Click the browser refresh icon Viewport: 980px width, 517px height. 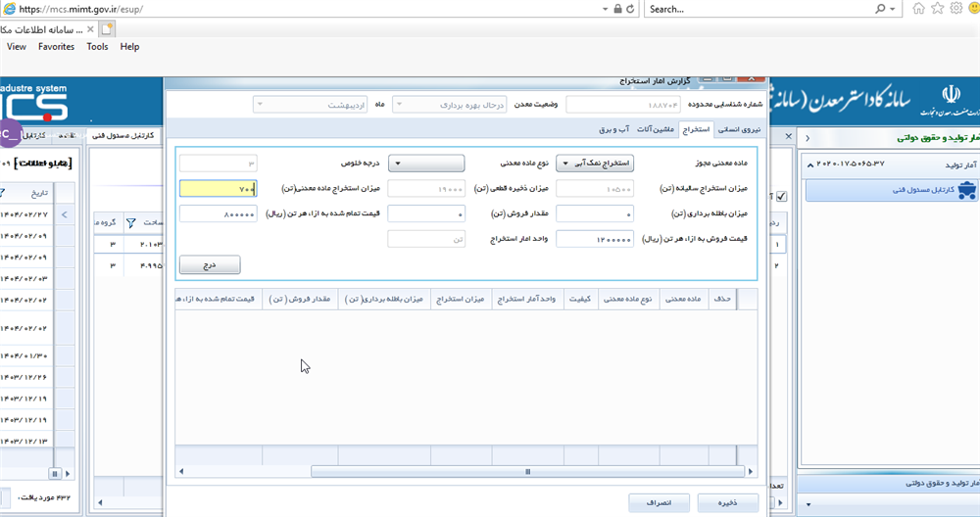[629, 9]
